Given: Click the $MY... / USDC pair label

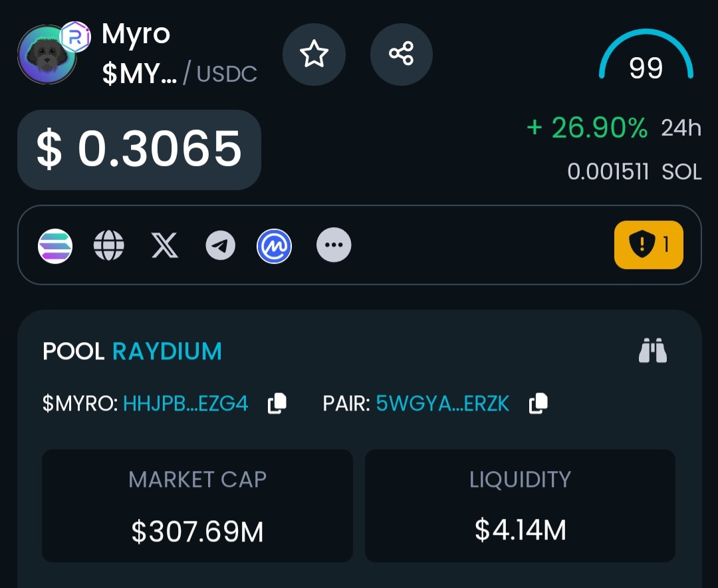Looking at the screenshot, I should tap(179, 74).
